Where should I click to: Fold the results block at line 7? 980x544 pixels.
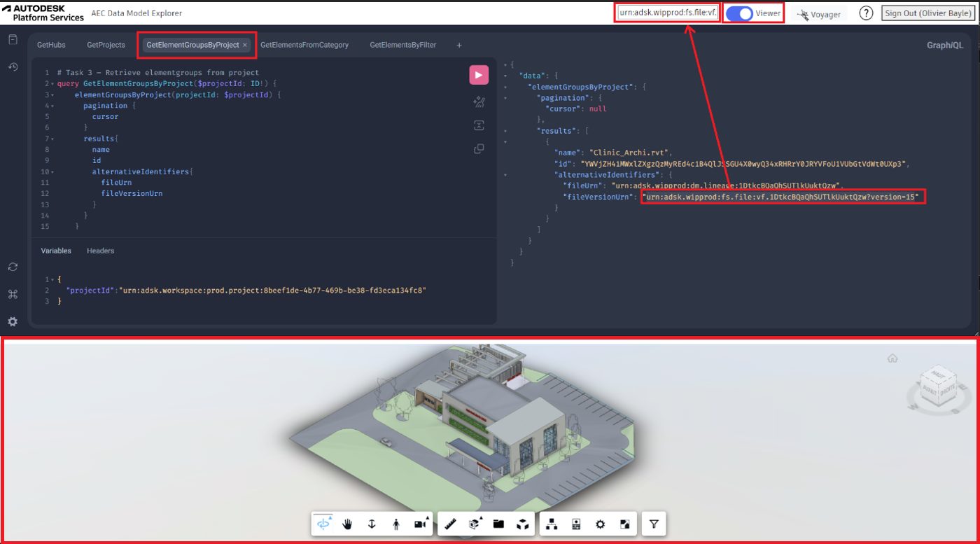(53, 139)
